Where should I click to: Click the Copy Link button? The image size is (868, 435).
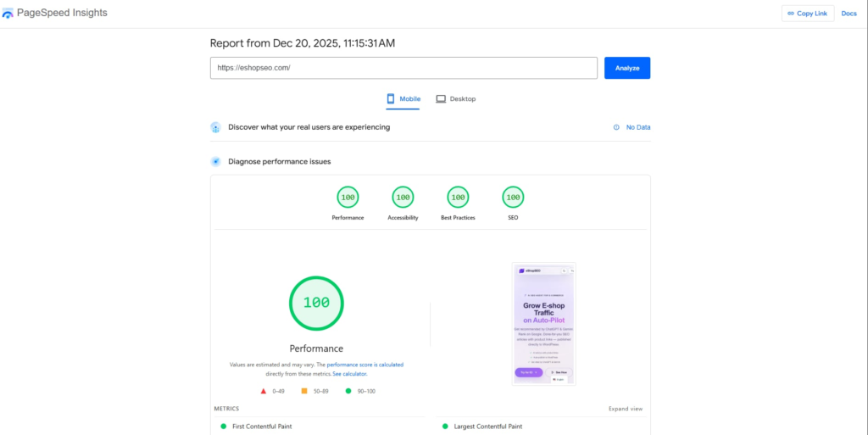[807, 14]
